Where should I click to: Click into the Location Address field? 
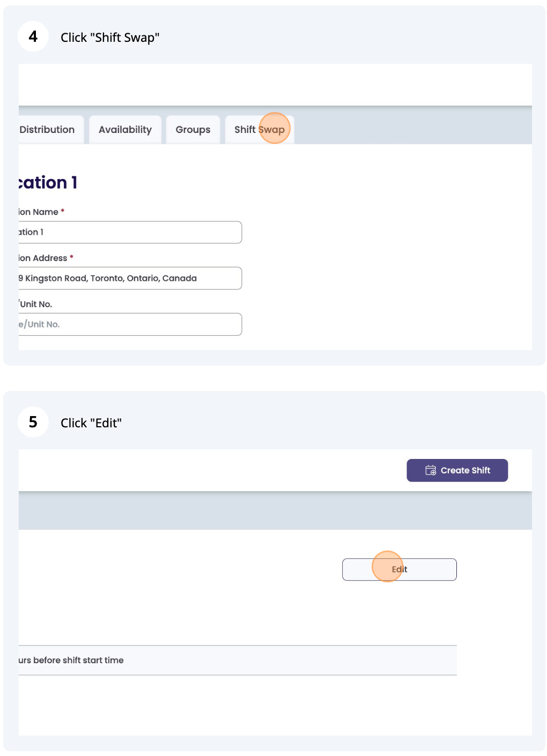(130, 278)
